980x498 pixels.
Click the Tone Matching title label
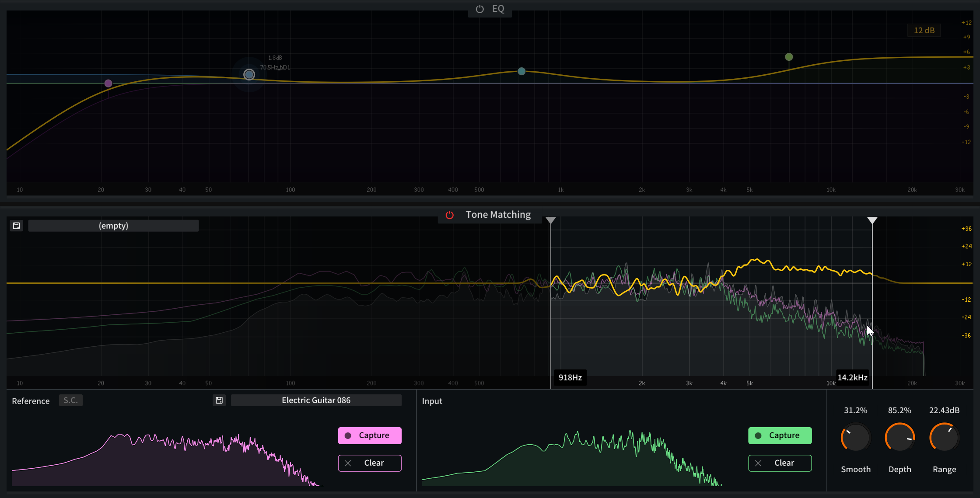(x=498, y=215)
